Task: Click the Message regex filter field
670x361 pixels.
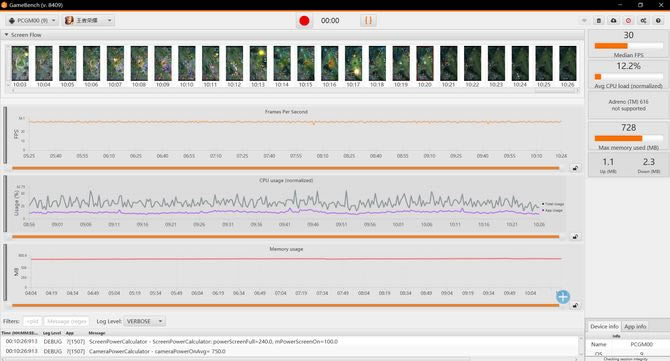Action: [x=67, y=321]
